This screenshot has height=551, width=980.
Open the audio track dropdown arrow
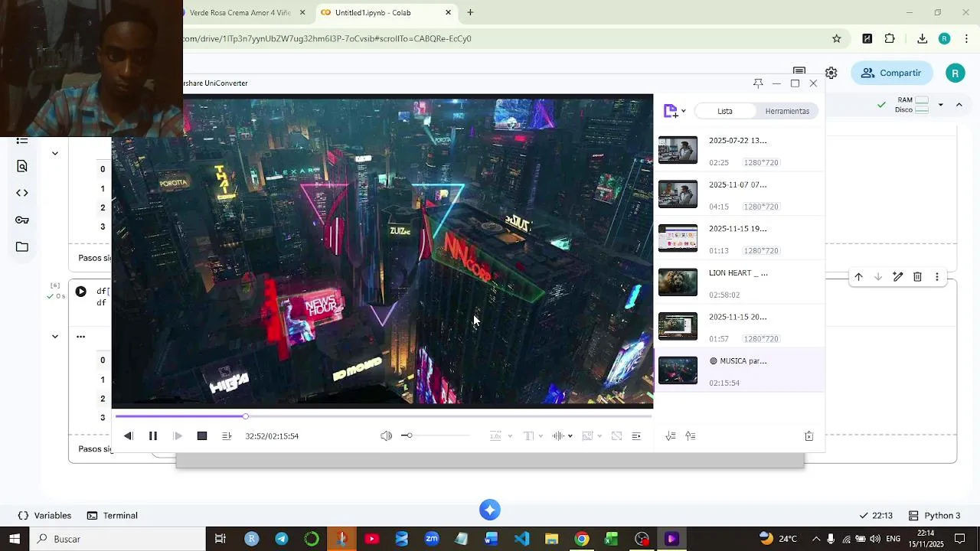570,436
